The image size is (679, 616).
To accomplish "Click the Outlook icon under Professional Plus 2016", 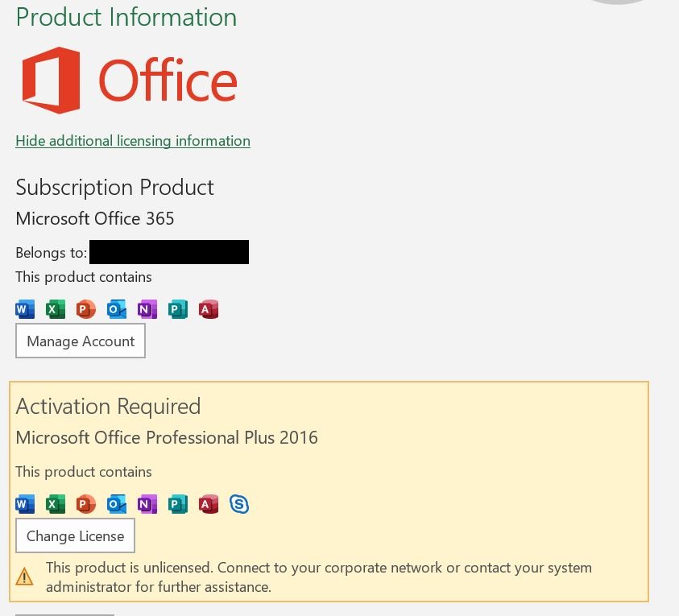I will 117,504.
